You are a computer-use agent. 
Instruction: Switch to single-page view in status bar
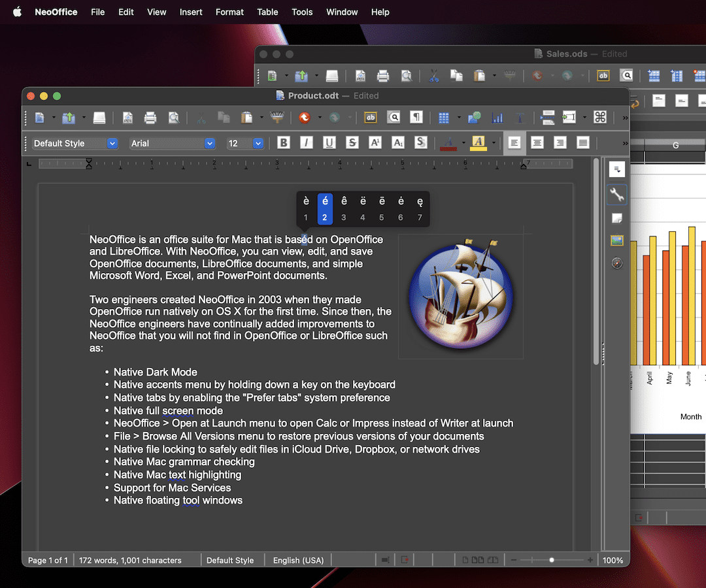point(465,560)
